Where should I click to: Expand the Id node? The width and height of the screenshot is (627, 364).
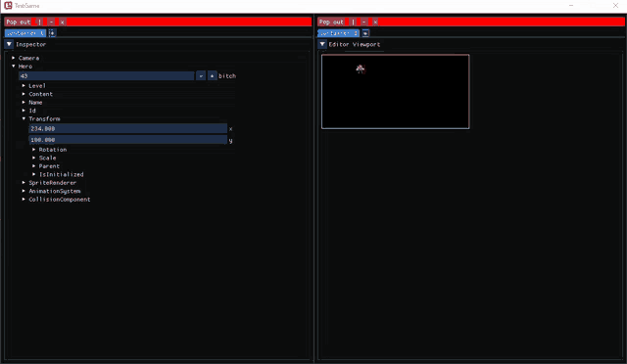[24, 111]
